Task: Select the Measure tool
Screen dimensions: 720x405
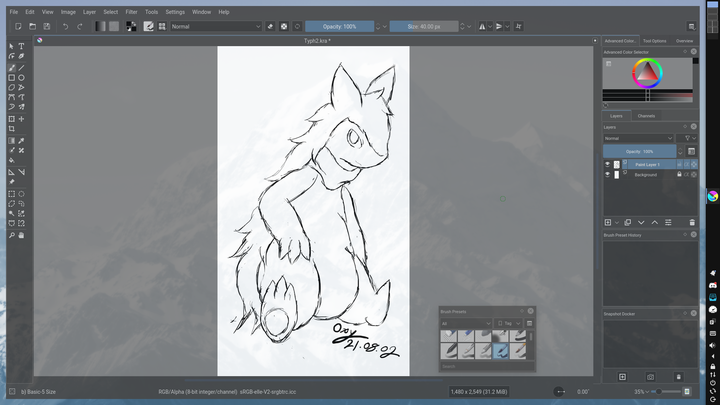Action: pos(21,172)
